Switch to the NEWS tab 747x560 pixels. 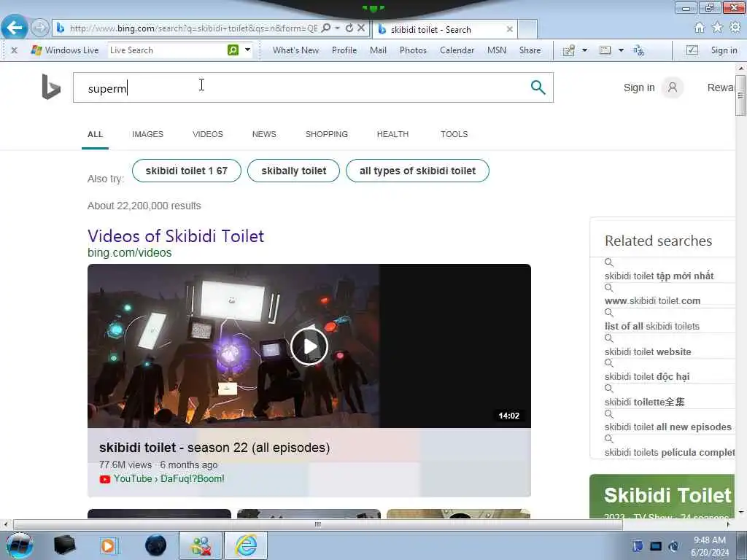pyautogui.click(x=264, y=134)
